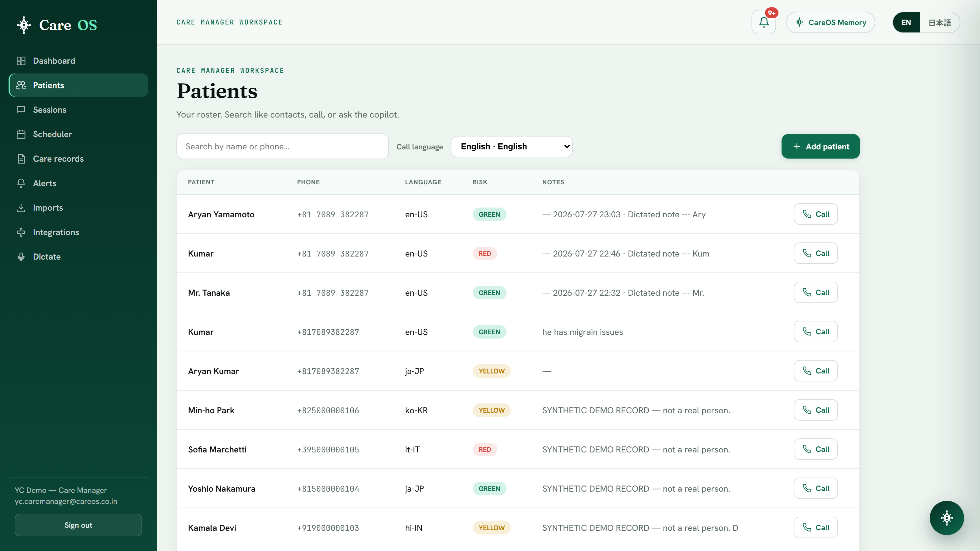
Task: Click the Dashboard grid icon
Action: click(21, 61)
